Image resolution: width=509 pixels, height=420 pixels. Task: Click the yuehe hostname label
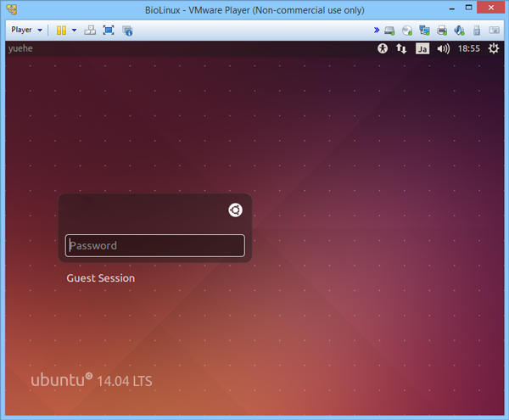tap(20, 48)
